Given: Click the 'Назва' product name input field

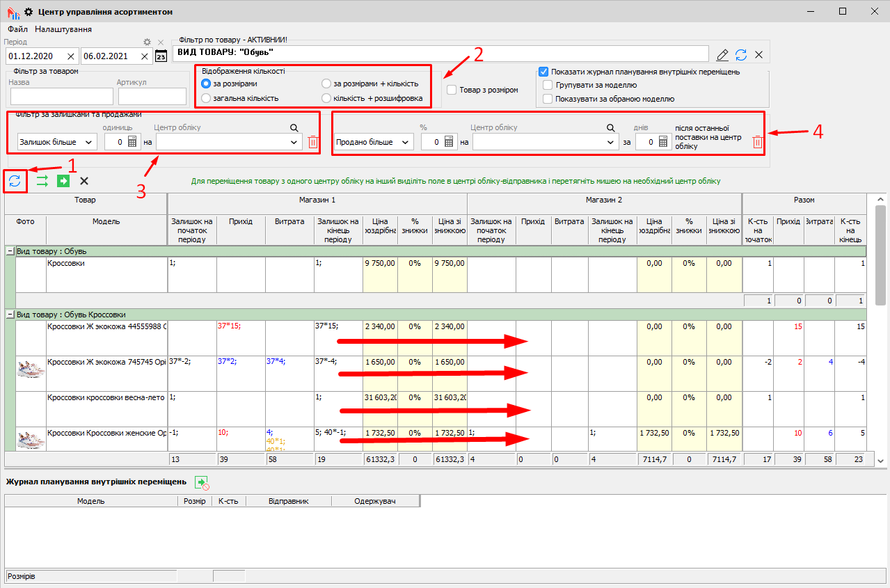Looking at the screenshot, I should (61, 96).
